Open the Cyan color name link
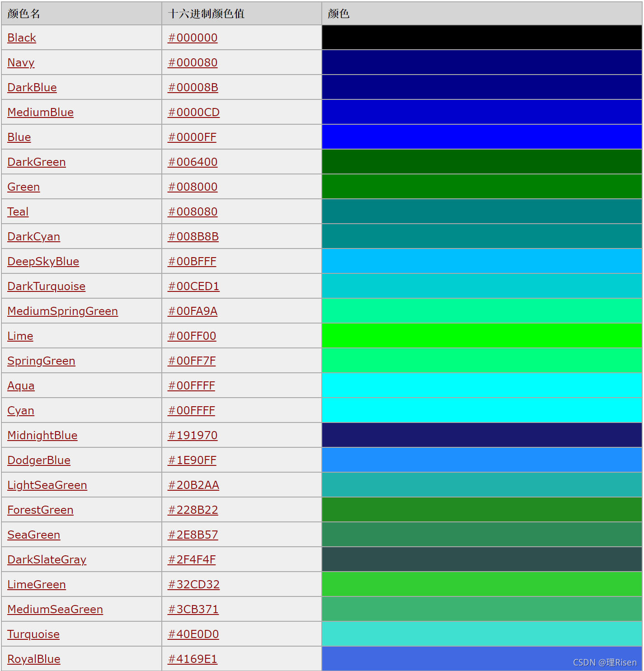Image resolution: width=644 pixels, height=671 pixels. [21, 411]
